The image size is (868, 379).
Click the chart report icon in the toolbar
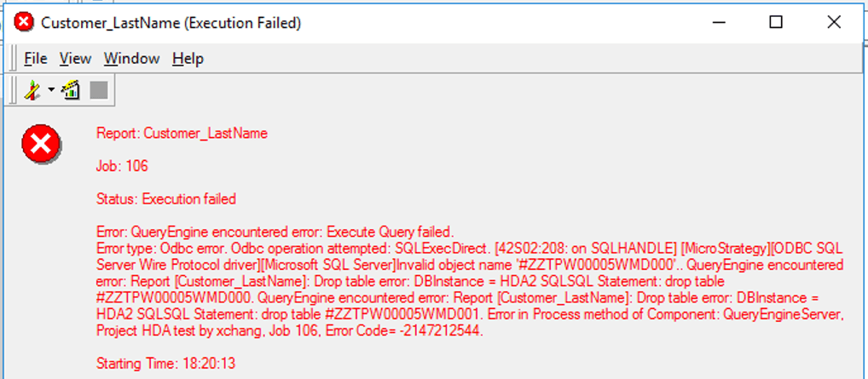coord(71,90)
